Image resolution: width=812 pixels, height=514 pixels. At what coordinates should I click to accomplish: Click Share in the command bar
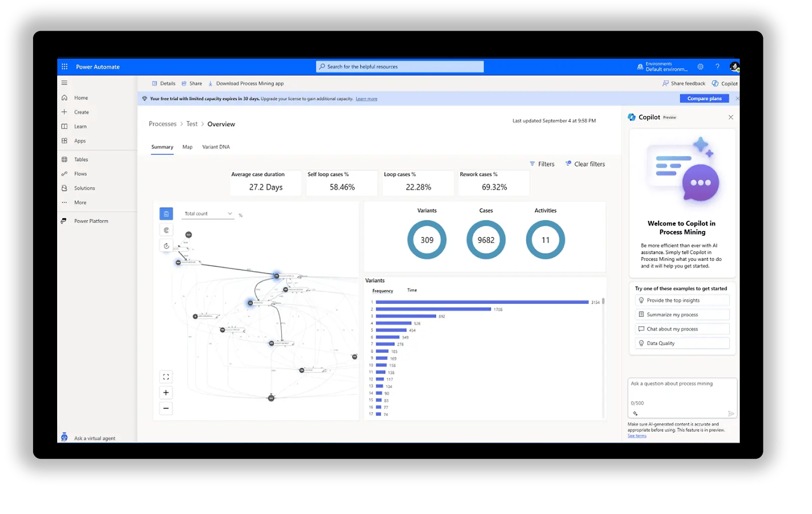click(192, 84)
